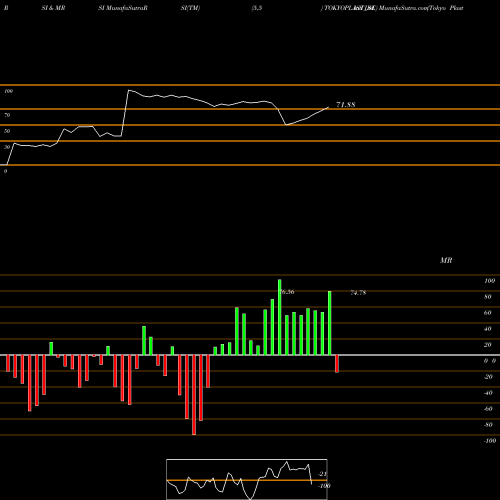The width and height of the screenshot is (500, 500).
Task: Click the RSI value label 71.88
Action: pos(346,105)
